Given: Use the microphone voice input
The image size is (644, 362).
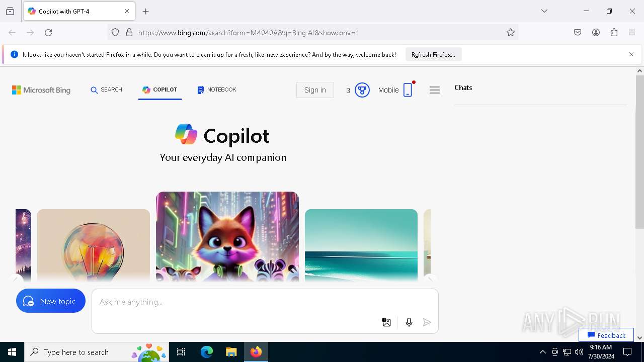Looking at the screenshot, I should pos(409,322).
